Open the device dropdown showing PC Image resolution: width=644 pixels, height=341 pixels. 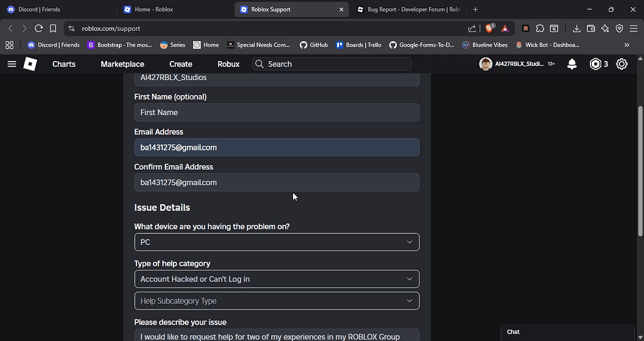point(277,242)
